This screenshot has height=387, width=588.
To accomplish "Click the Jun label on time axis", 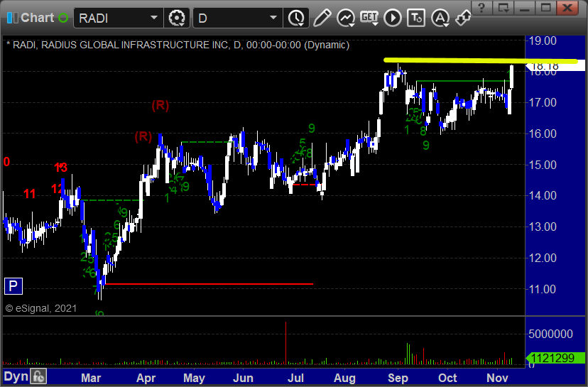I will click(x=243, y=378).
